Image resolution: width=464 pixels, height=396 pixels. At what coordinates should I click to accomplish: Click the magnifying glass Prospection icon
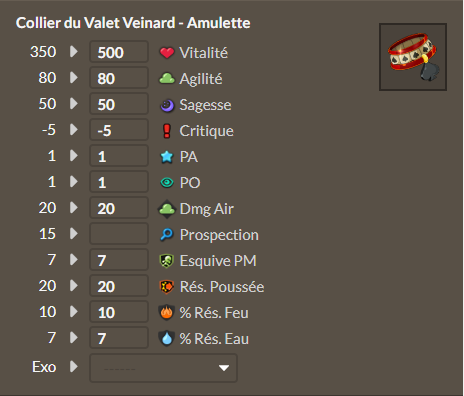[167, 234]
